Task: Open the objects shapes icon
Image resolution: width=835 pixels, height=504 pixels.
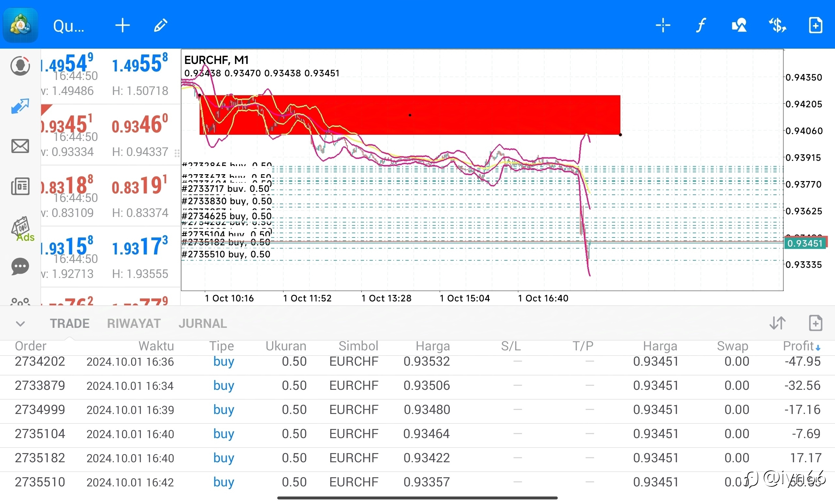Action: click(x=739, y=25)
